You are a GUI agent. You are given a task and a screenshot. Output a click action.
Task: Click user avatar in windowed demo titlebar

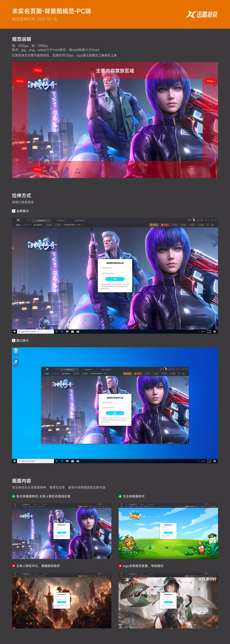coord(165,369)
